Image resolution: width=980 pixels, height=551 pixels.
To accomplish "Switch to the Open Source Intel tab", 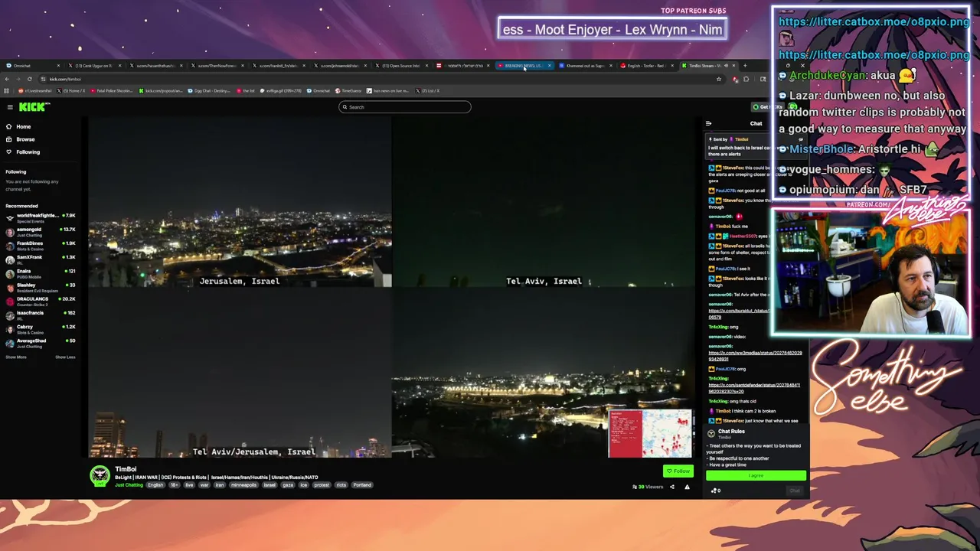I will (x=401, y=66).
